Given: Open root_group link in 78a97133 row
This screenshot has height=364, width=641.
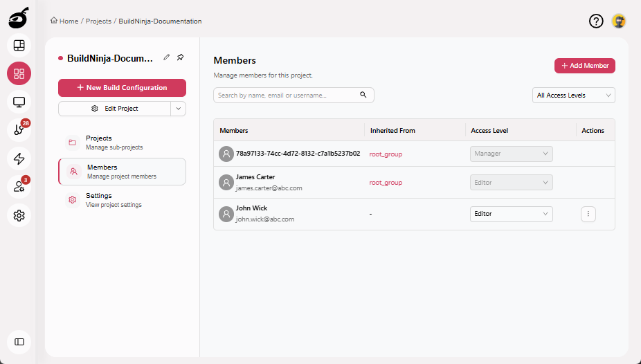Looking at the screenshot, I should click(x=386, y=154).
